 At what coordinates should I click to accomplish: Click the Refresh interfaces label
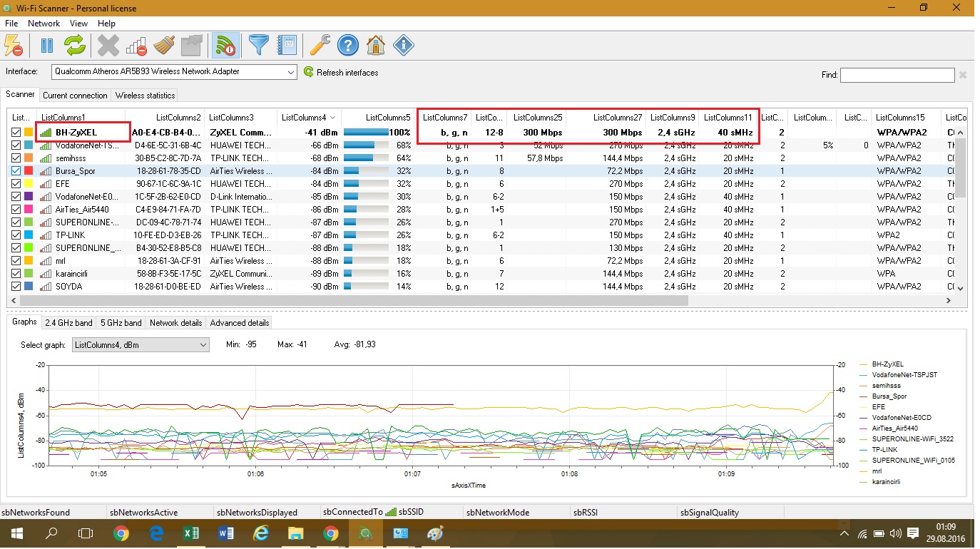click(347, 73)
